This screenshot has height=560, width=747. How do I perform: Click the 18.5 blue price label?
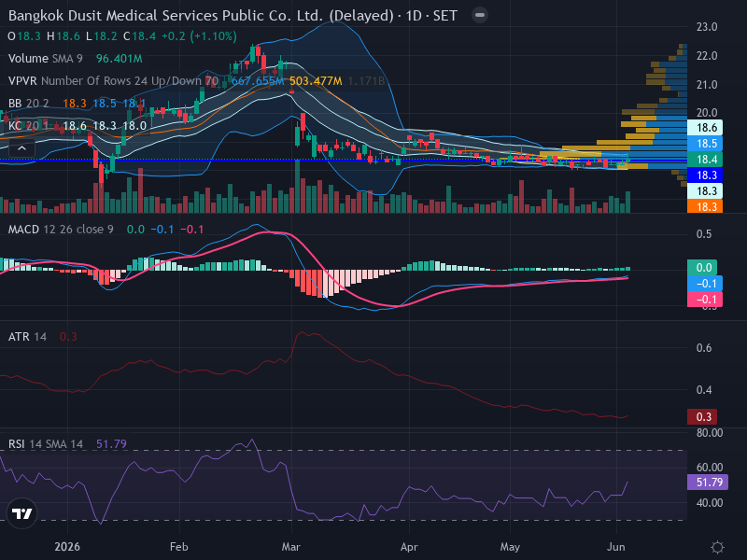coord(705,144)
